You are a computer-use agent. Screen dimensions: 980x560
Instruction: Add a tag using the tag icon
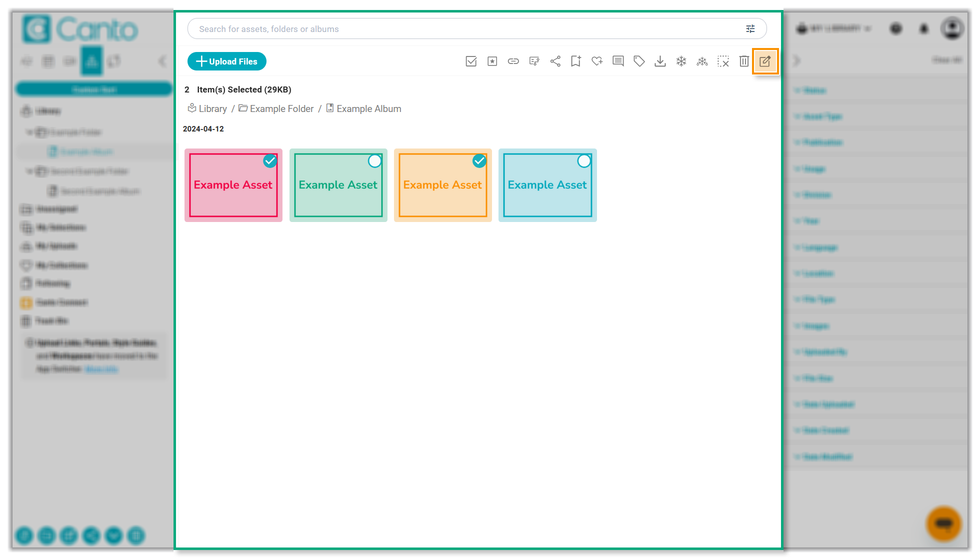point(638,61)
